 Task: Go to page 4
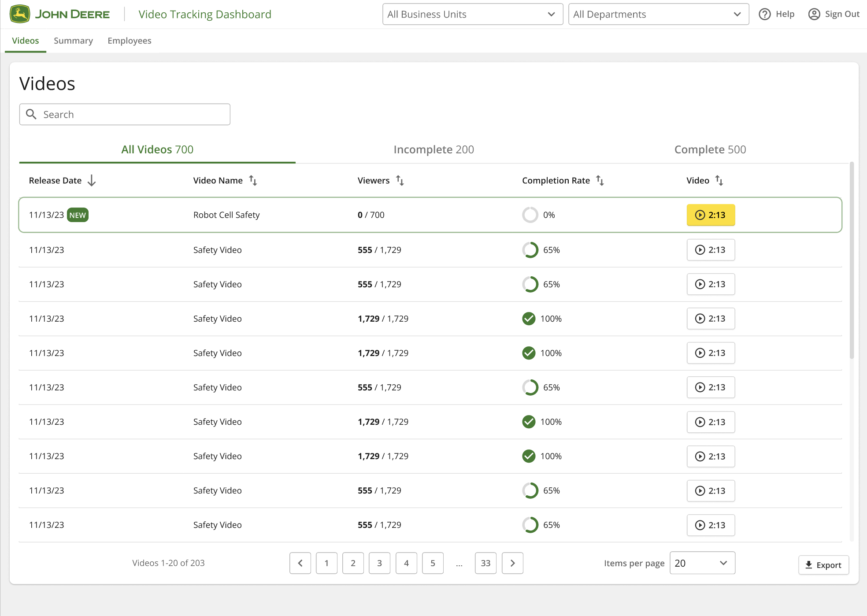(x=406, y=563)
